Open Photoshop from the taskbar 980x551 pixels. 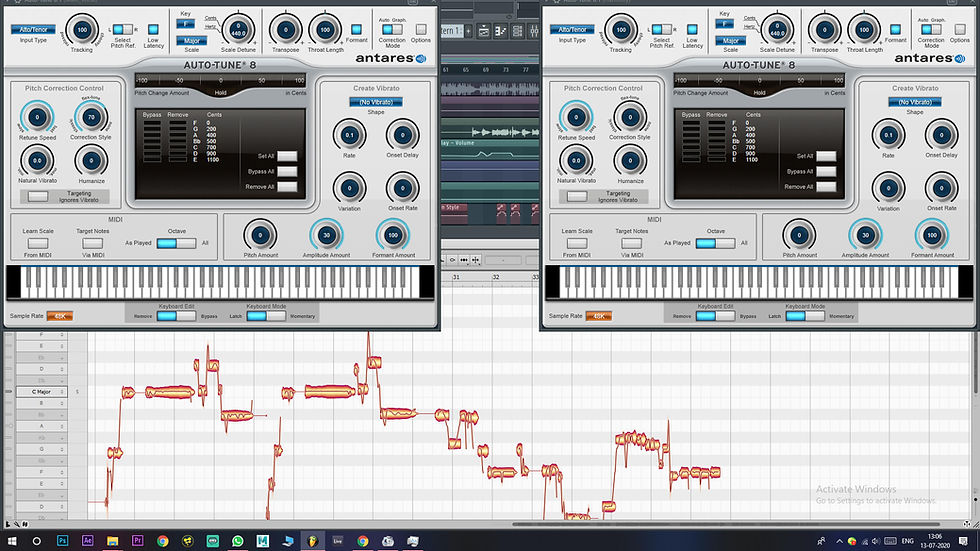(62, 540)
